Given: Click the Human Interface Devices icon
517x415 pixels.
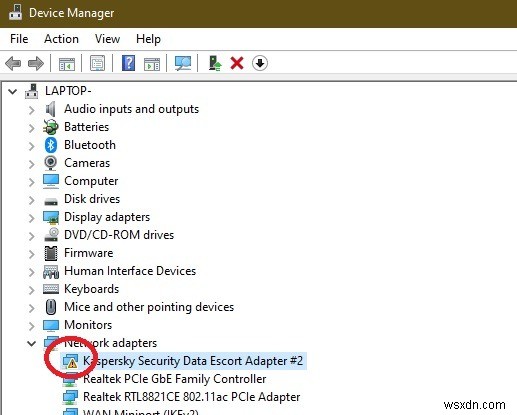Looking at the screenshot, I should [51, 272].
